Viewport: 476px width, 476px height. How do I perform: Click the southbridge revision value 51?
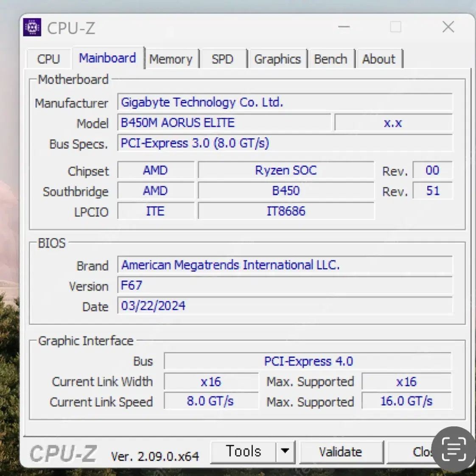pyautogui.click(x=432, y=190)
